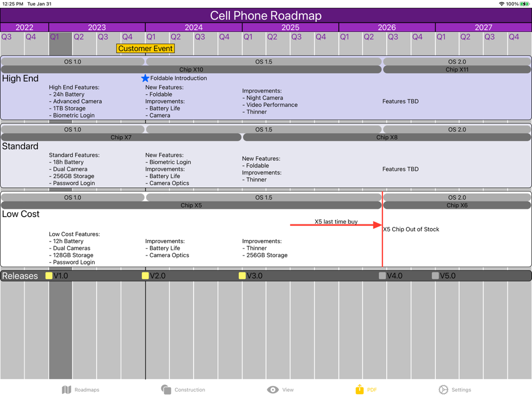Tap the Low Cost lane label
Image resolution: width=532 pixels, height=399 pixels.
[x=21, y=214]
